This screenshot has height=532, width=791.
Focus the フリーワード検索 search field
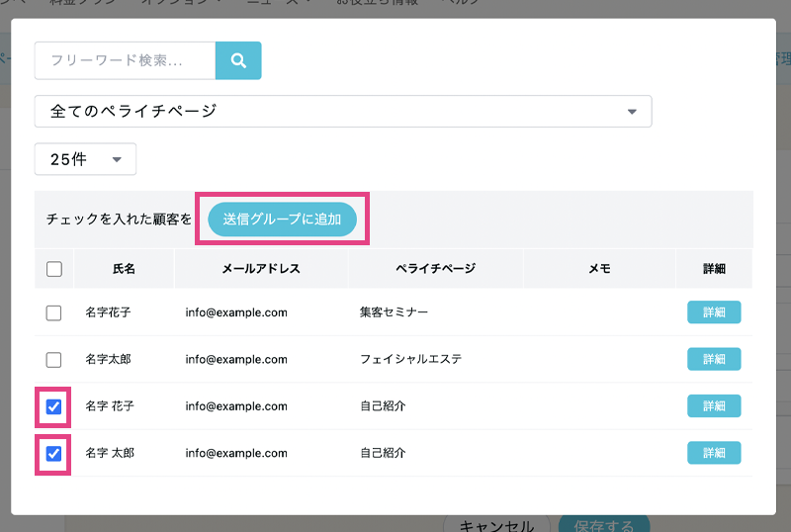126,60
